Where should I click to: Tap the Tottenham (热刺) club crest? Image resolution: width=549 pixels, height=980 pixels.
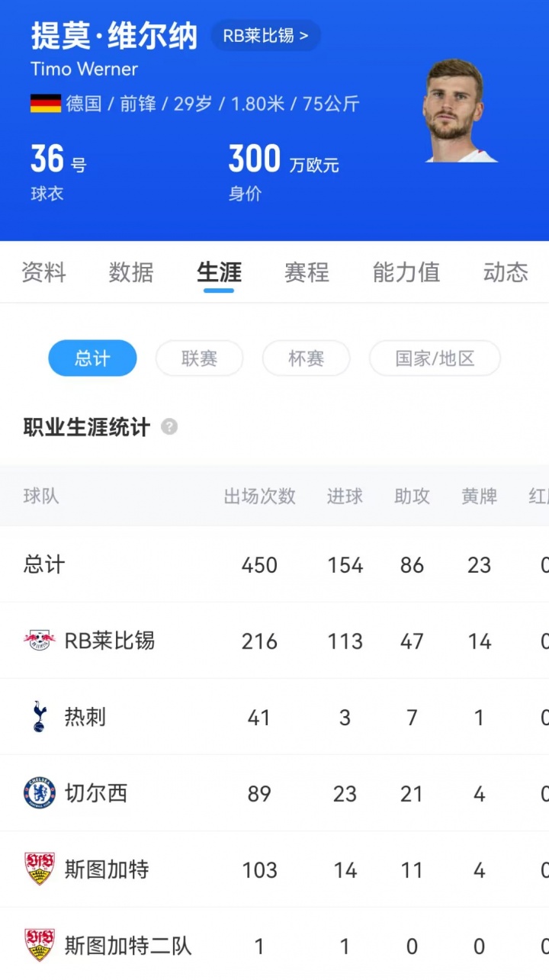point(39,717)
